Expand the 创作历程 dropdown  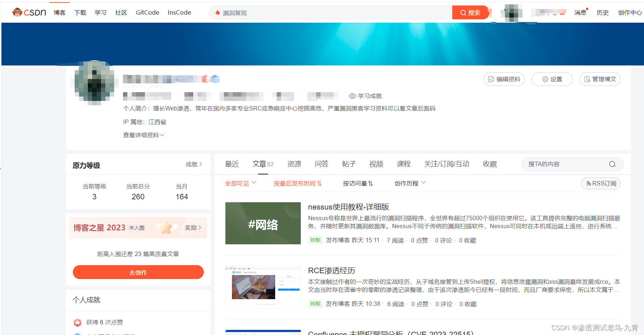point(410,183)
